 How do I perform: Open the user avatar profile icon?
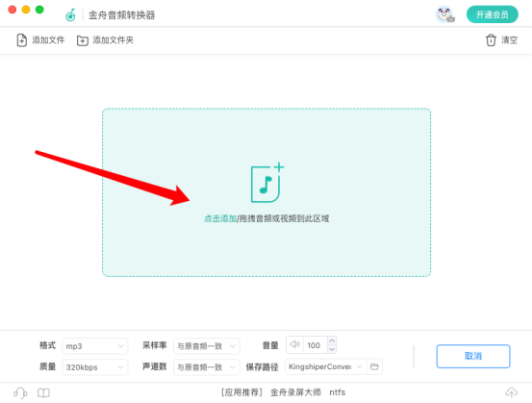[x=444, y=14]
